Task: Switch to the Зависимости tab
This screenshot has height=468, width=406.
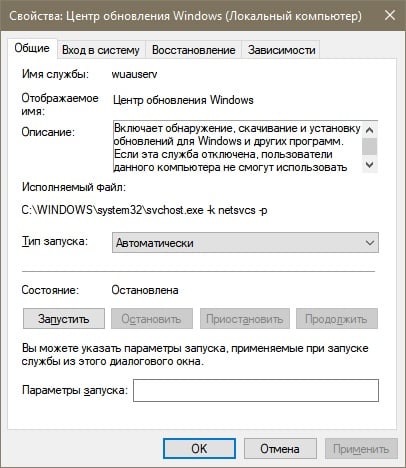Action: 282,50
